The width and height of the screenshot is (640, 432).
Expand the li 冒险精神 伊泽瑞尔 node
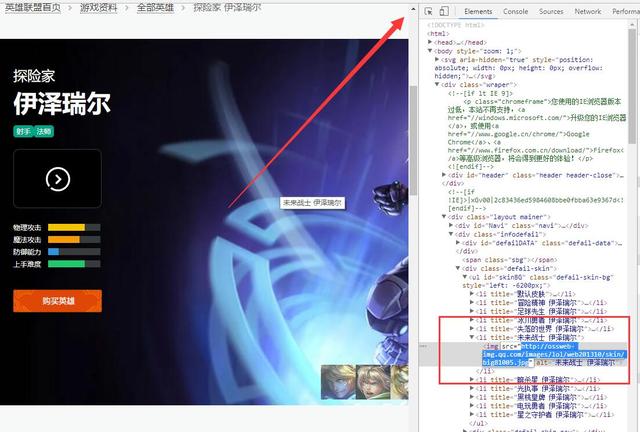pyautogui.click(x=472, y=303)
